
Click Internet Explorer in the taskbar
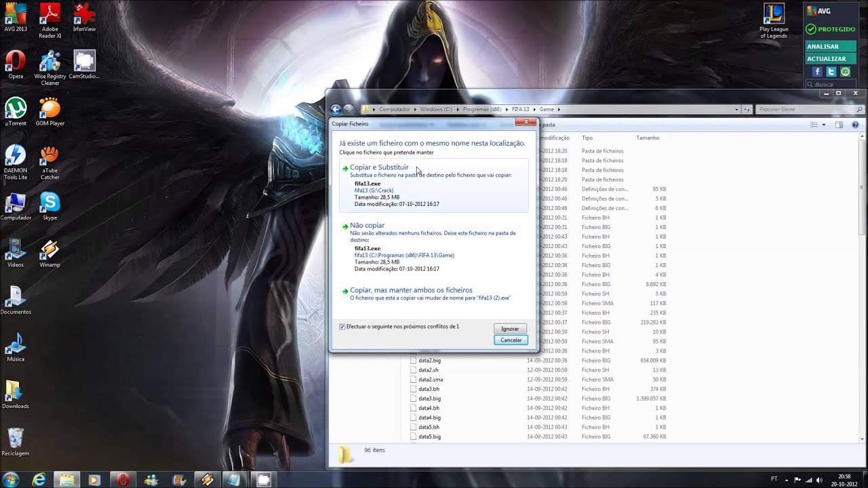tap(39, 480)
